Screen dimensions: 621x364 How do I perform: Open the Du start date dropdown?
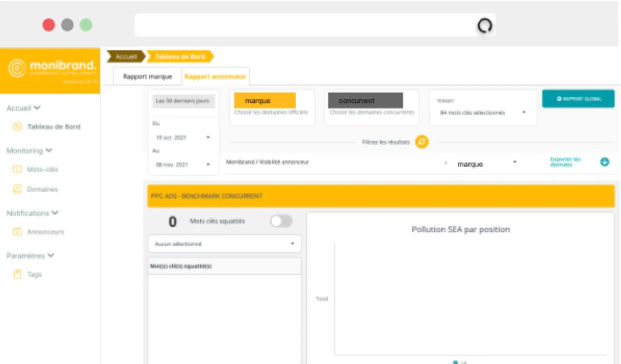(x=183, y=138)
